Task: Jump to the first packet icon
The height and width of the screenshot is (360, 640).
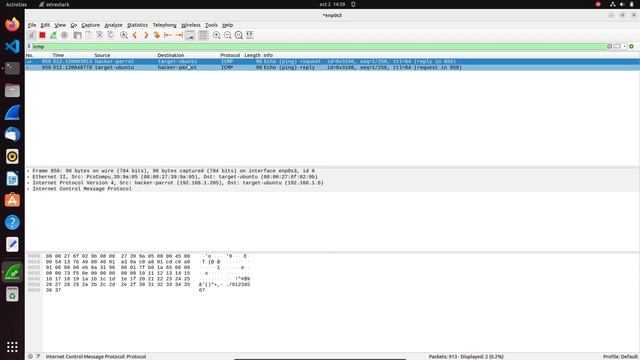Action: (x=168, y=35)
